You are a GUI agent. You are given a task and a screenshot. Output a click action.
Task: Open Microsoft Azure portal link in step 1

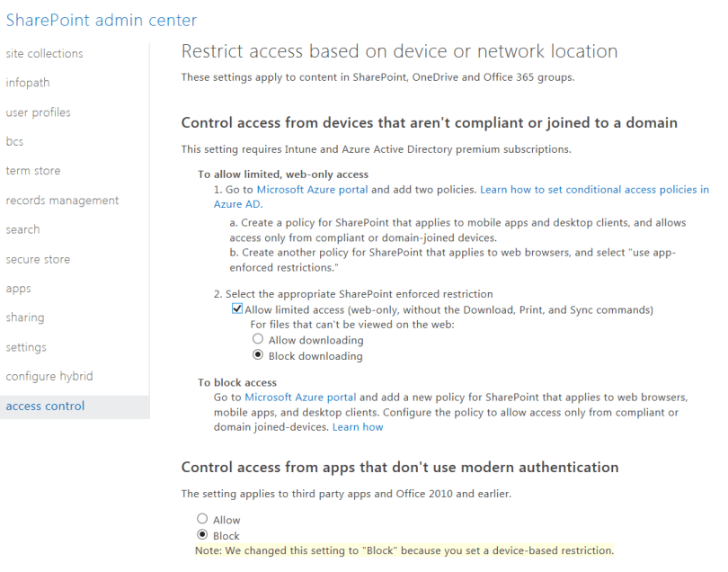(312, 190)
